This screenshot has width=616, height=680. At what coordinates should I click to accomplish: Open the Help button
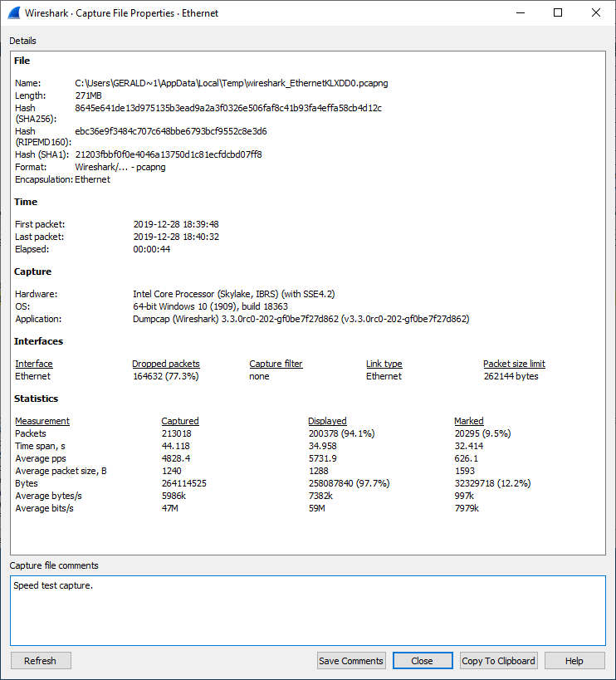click(574, 661)
